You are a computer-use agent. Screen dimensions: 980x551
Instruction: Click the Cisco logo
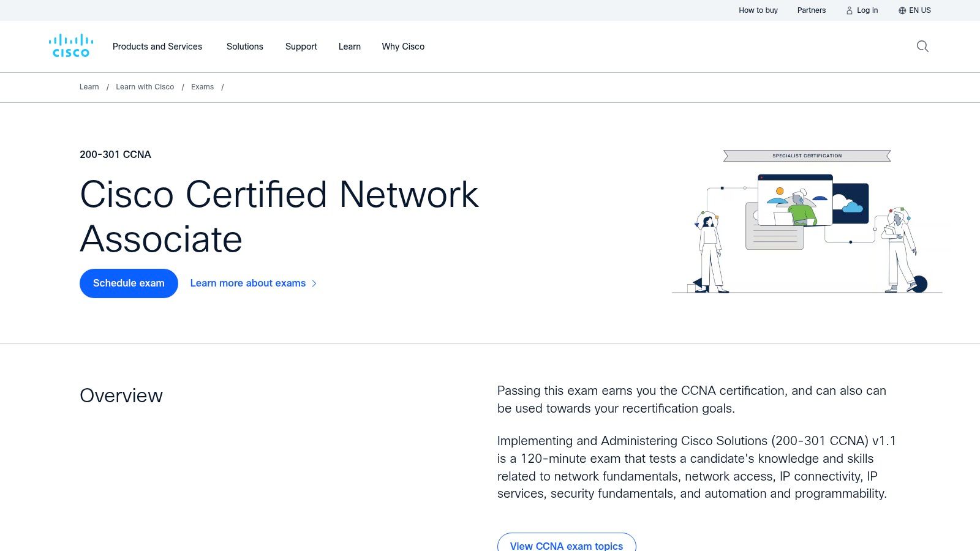[71, 46]
